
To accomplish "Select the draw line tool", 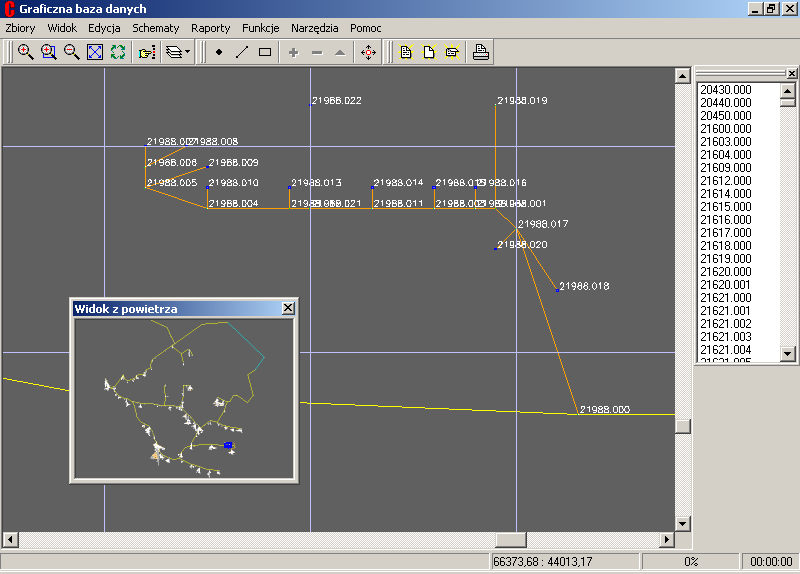I will (242, 52).
